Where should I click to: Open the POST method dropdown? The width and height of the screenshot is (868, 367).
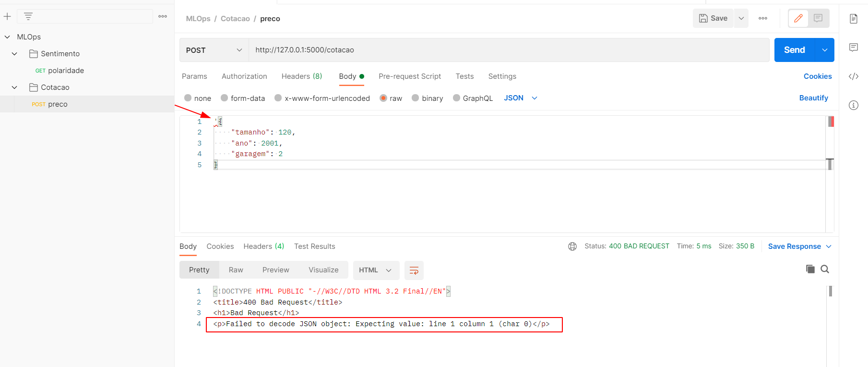214,50
